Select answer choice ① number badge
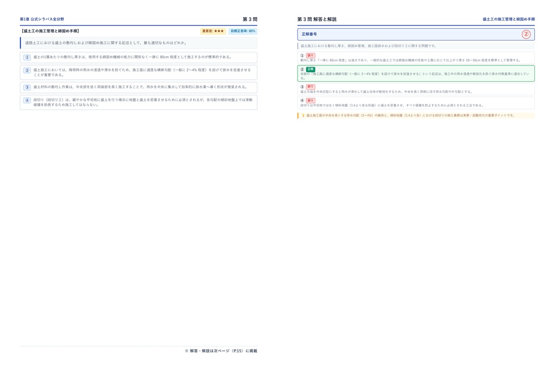The height and width of the screenshot is (392, 555). [x=27, y=57]
